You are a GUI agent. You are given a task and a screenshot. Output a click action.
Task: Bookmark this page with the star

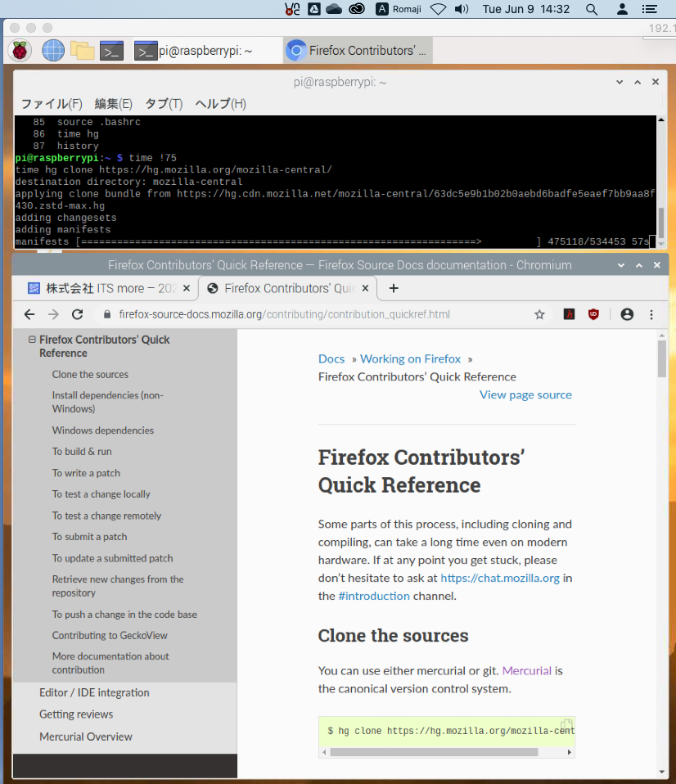tap(539, 314)
